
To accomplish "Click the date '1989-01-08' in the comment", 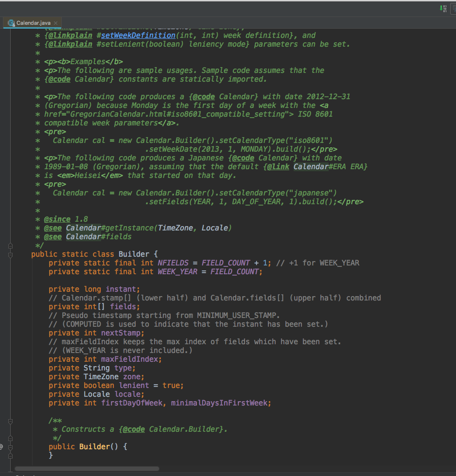I will pyautogui.click(x=66, y=167).
